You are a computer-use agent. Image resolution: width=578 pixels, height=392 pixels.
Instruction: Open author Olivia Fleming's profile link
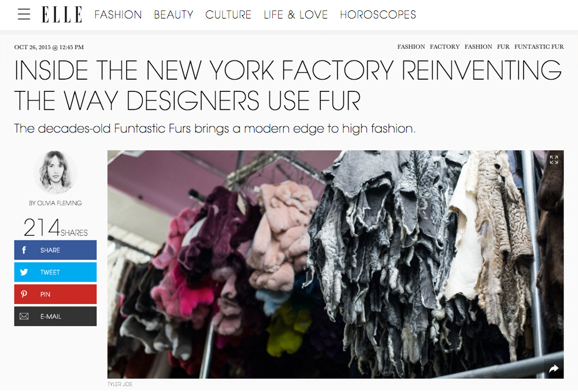pos(55,203)
